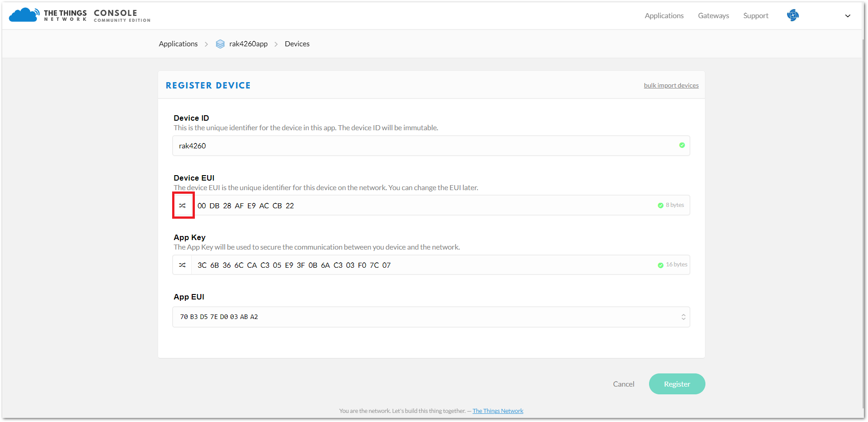Click the rak4260app layers icon

click(220, 44)
